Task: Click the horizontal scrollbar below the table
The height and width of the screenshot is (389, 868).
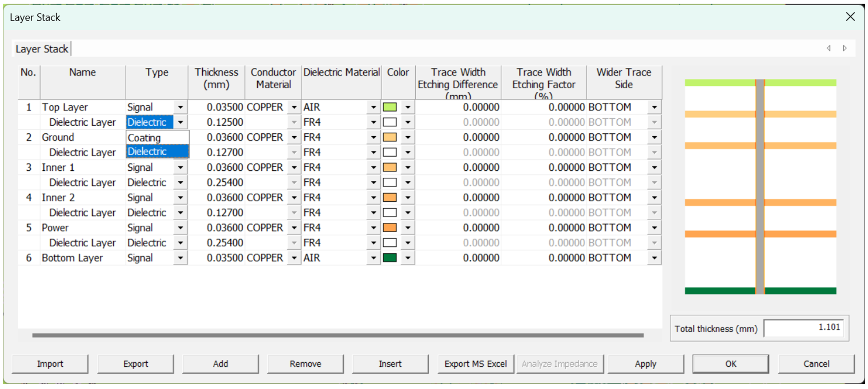Action: [337, 335]
